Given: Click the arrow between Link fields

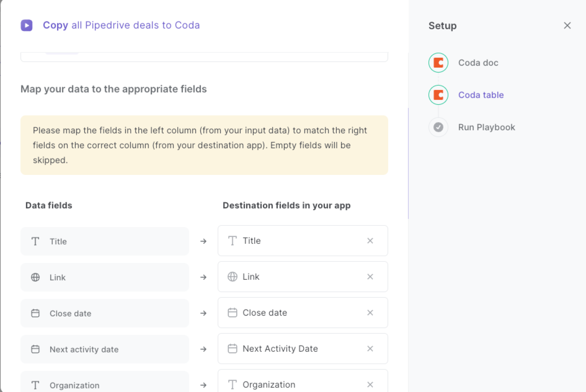Looking at the screenshot, I should [x=203, y=277].
